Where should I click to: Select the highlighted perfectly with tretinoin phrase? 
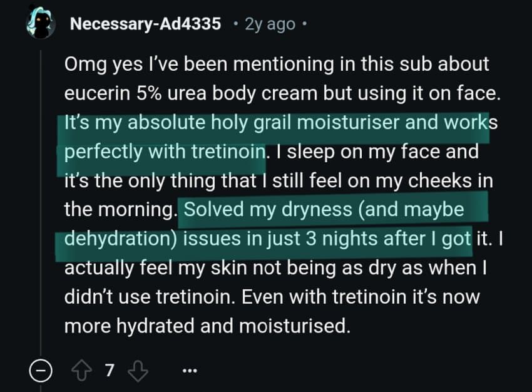[165, 152]
